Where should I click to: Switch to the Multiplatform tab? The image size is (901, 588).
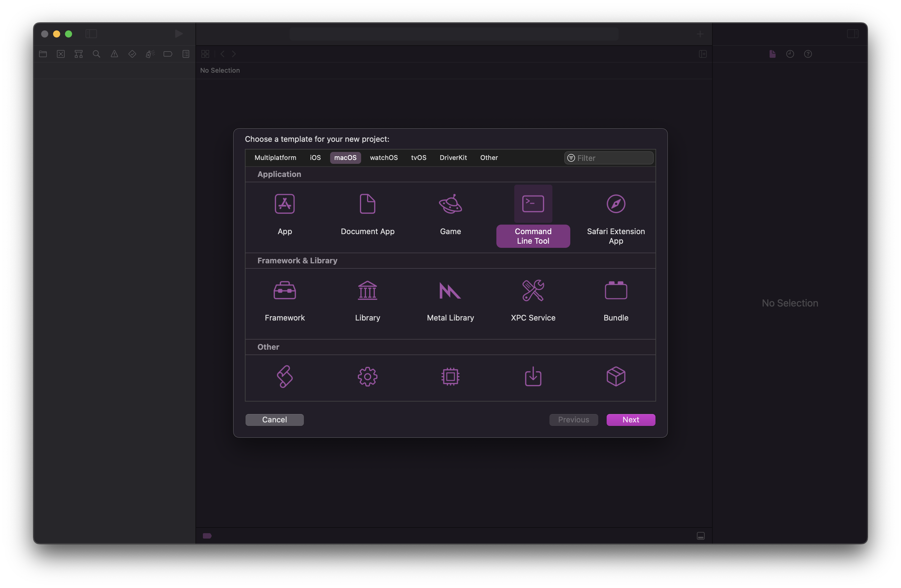coord(275,157)
